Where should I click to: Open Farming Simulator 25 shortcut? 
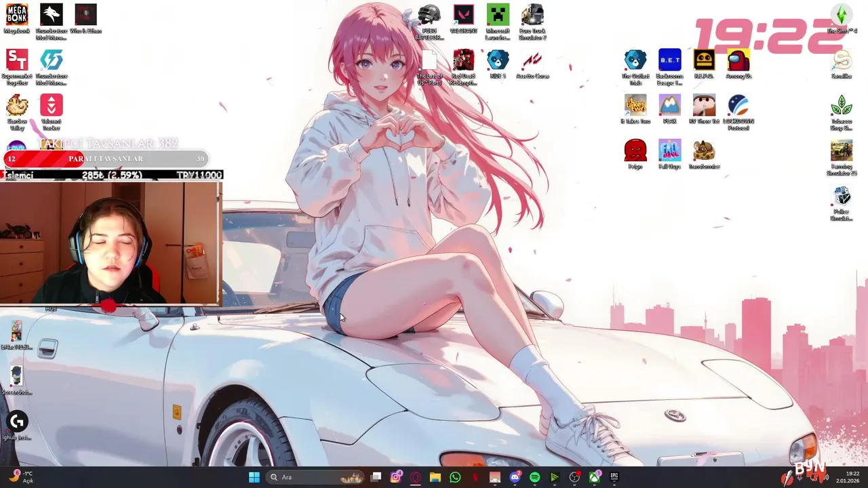click(x=842, y=151)
